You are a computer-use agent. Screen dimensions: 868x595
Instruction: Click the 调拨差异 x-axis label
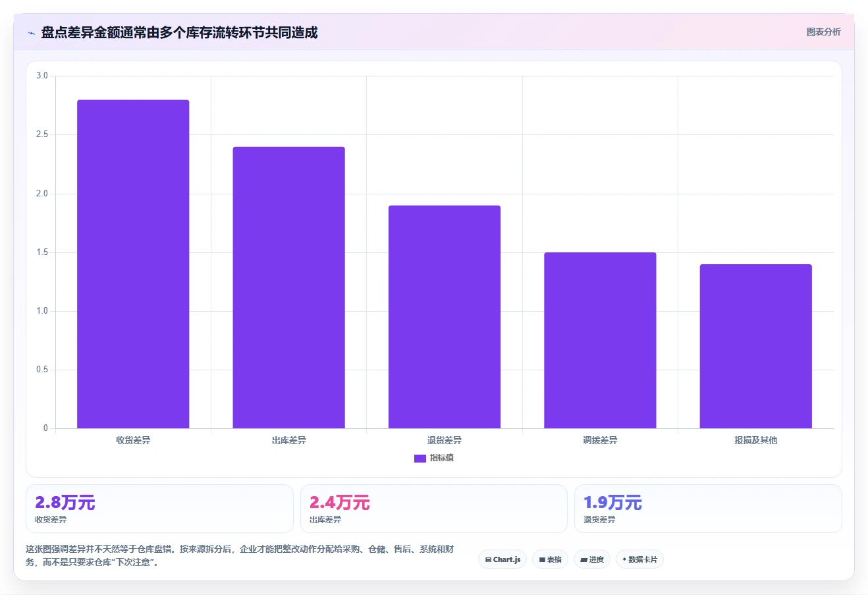[600, 440]
